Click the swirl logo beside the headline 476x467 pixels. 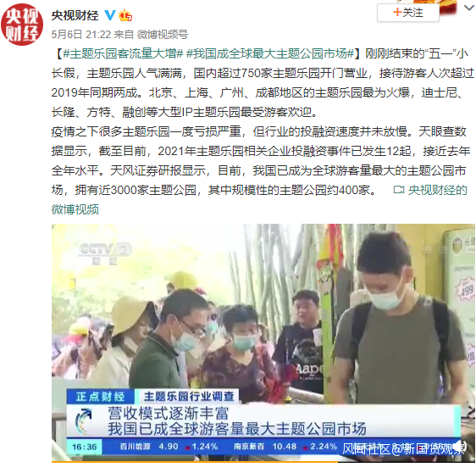[84, 421]
